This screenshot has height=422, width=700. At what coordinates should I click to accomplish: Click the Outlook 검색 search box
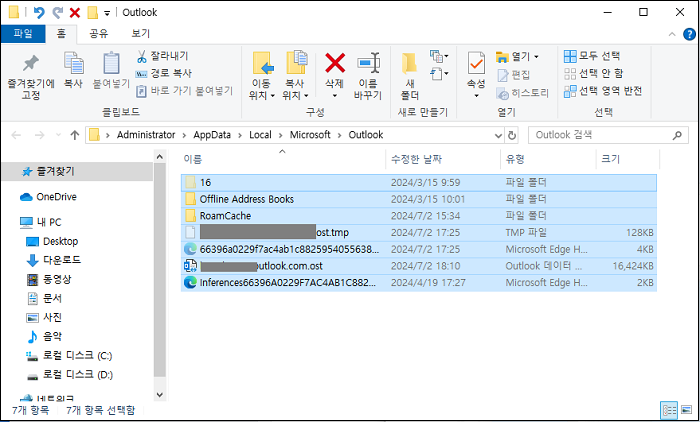pos(608,135)
